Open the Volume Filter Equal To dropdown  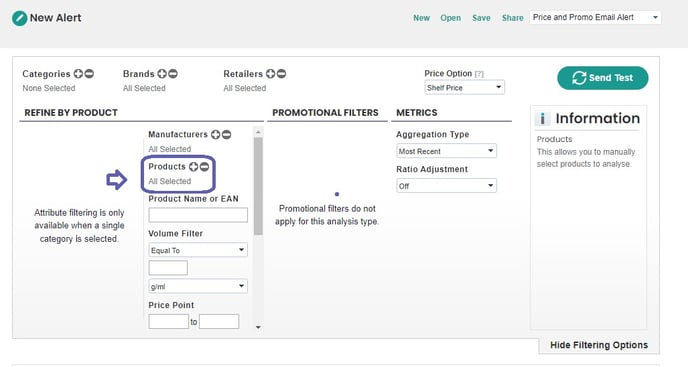(198, 250)
